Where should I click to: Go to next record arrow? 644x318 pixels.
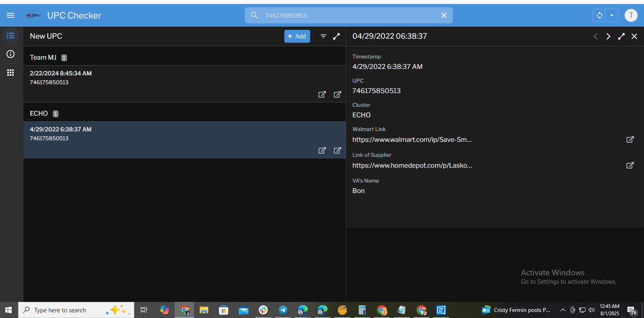[608, 36]
